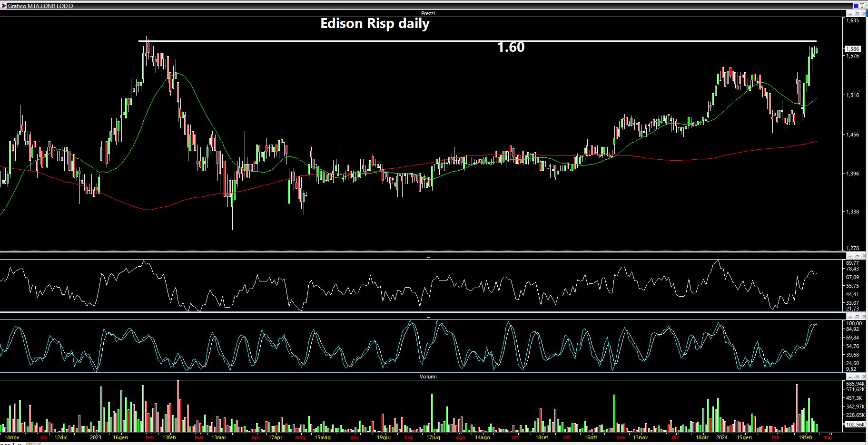Click the 'Volumi' panel header label
Screen dimensions: 868x445
click(x=428, y=377)
